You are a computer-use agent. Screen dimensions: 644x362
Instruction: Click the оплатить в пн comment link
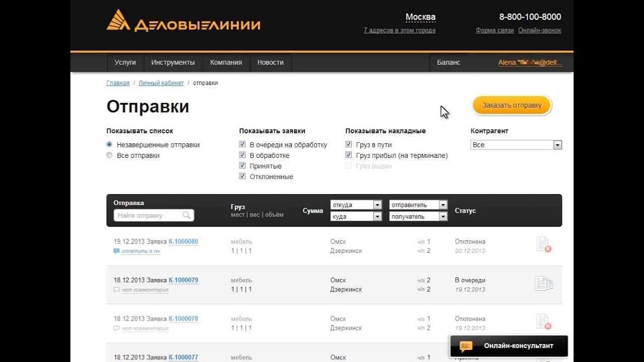[140, 251]
